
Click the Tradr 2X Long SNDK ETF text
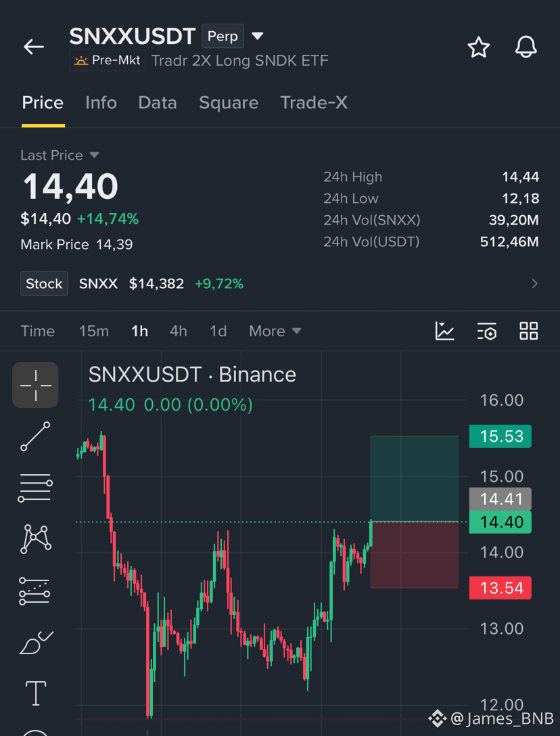tap(240, 61)
